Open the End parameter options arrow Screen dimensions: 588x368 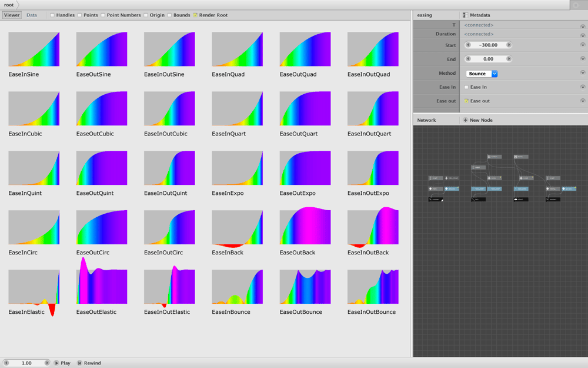pyautogui.click(x=582, y=58)
